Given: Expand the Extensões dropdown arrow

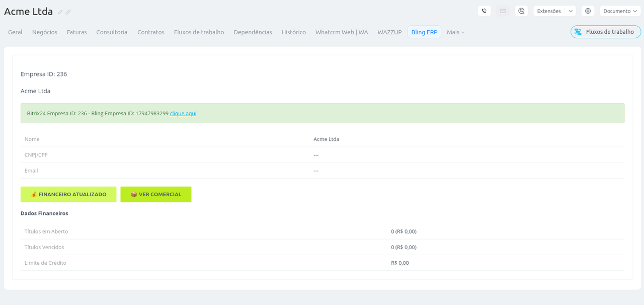Looking at the screenshot, I should pos(571,11).
